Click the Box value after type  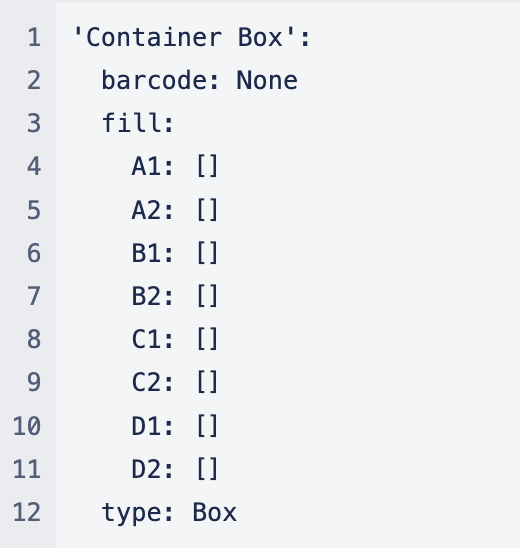pyautogui.click(x=215, y=512)
